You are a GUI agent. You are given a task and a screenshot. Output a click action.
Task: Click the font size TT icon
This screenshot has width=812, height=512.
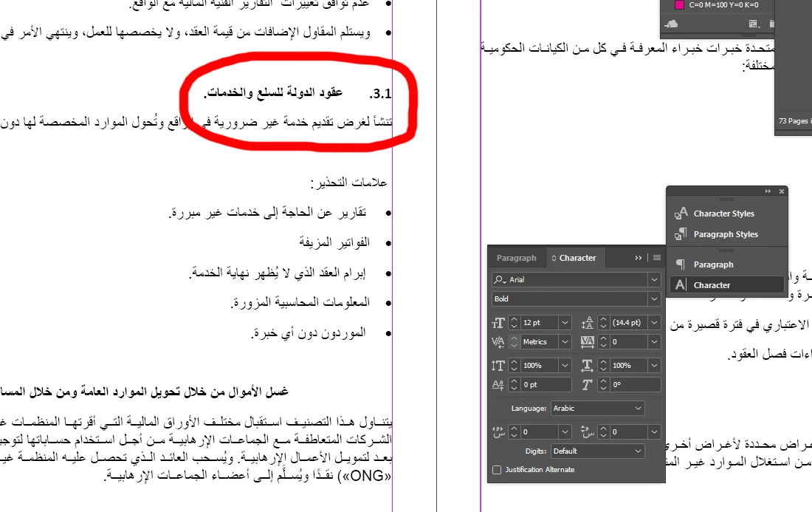pos(498,323)
